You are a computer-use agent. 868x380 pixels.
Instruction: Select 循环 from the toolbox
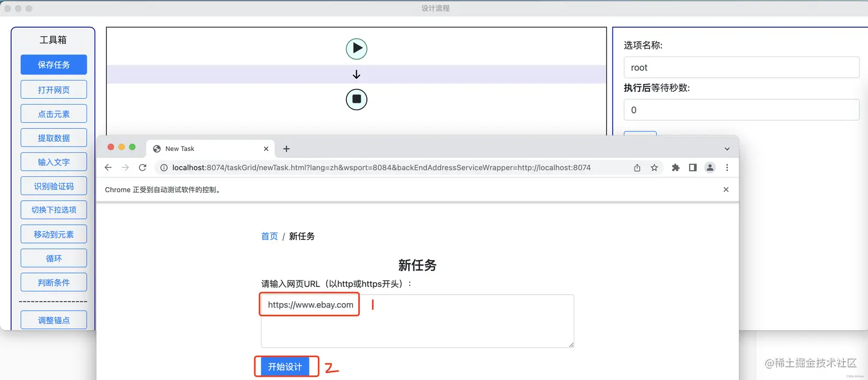pyautogui.click(x=53, y=258)
